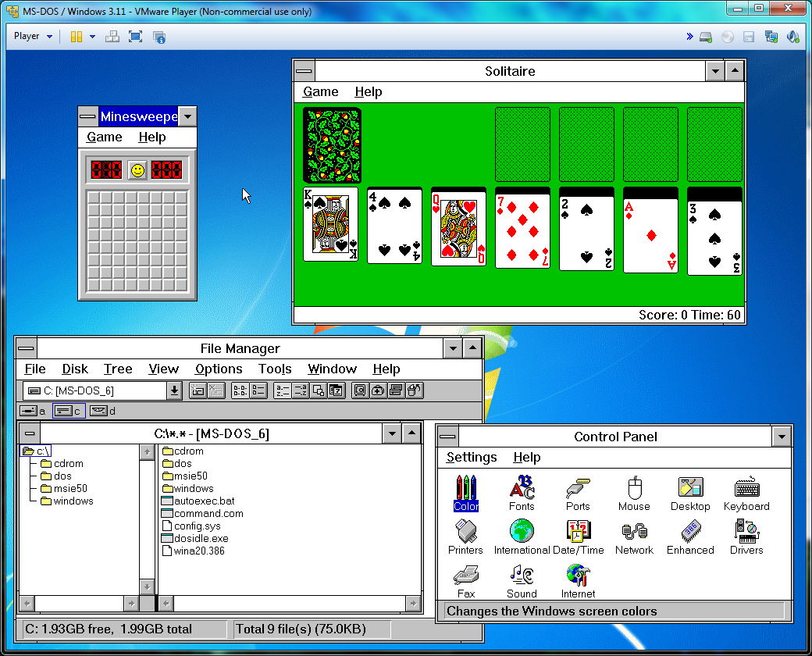Open the VMware Player menu dropdown
The height and width of the screenshot is (656, 812).
tap(34, 37)
